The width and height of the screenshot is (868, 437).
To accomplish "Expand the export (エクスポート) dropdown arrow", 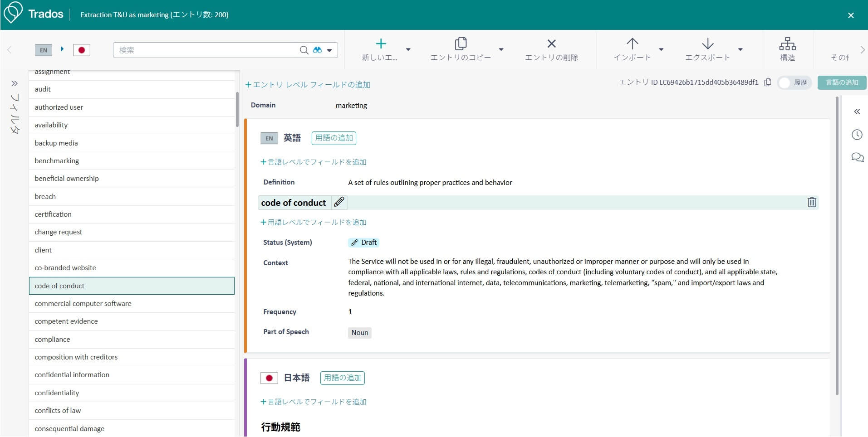I will (740, 49).
